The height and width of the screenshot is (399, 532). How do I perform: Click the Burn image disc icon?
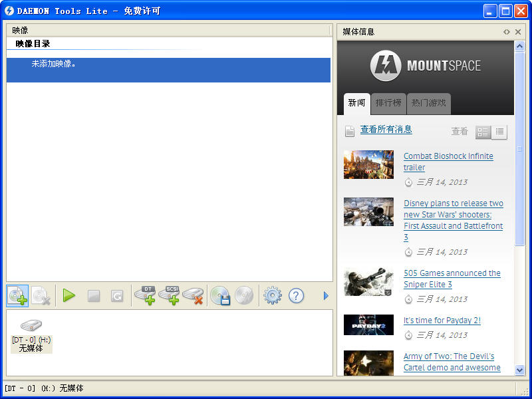tap(244, 295)
